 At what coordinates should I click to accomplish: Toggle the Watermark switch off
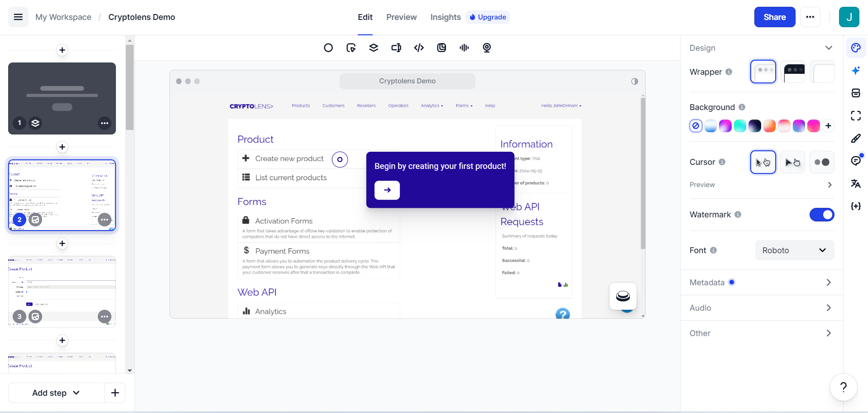coord(822,215)
